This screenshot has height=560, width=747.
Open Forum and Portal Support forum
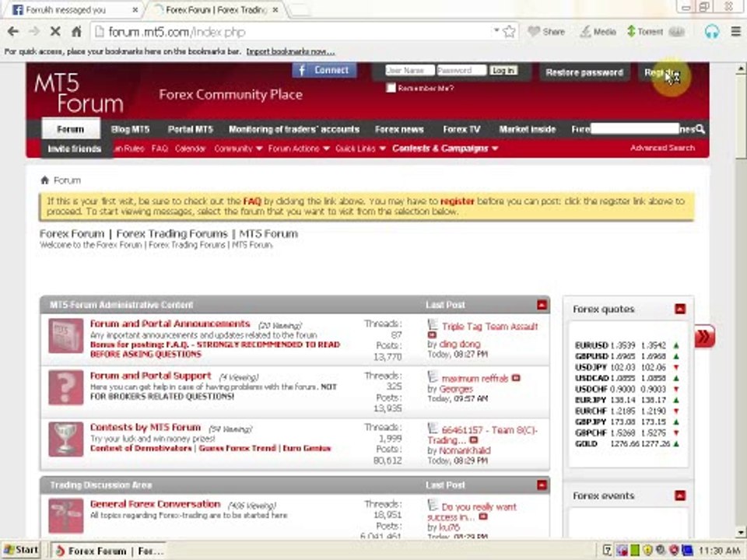pyautogui.click(x=150, y=376)
